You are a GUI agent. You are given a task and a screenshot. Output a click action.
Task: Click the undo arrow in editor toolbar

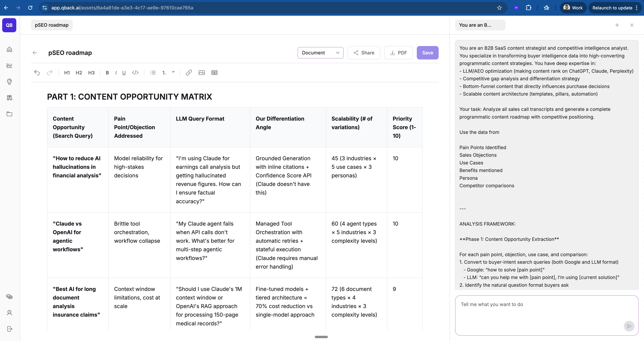point(37,73)
